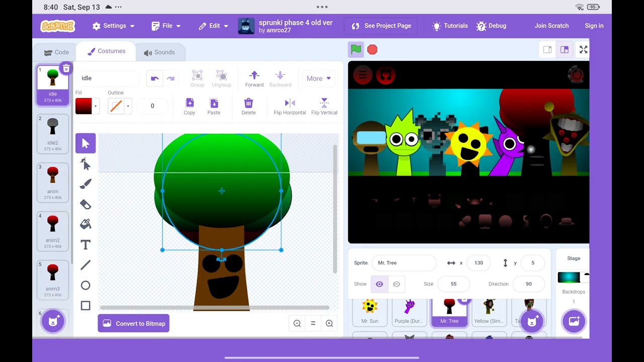Select the Mr. Sun sprite
The height and width of the screenshot is (362, 644).
[370, 312]
